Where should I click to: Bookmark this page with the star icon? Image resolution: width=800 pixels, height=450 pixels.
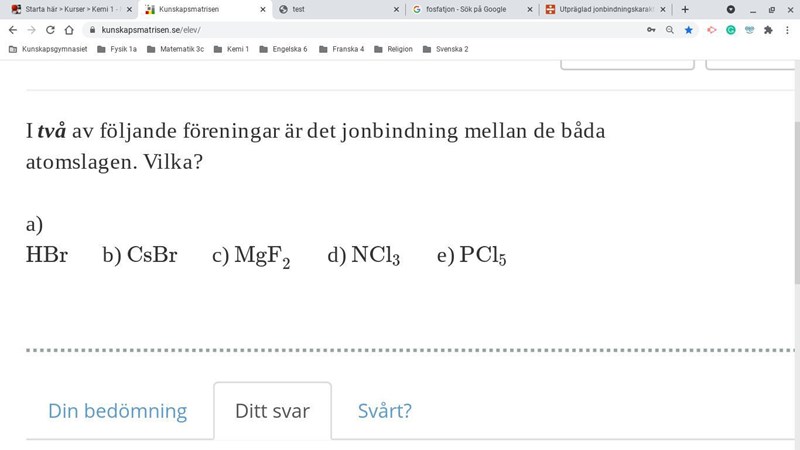pos(689,30)
